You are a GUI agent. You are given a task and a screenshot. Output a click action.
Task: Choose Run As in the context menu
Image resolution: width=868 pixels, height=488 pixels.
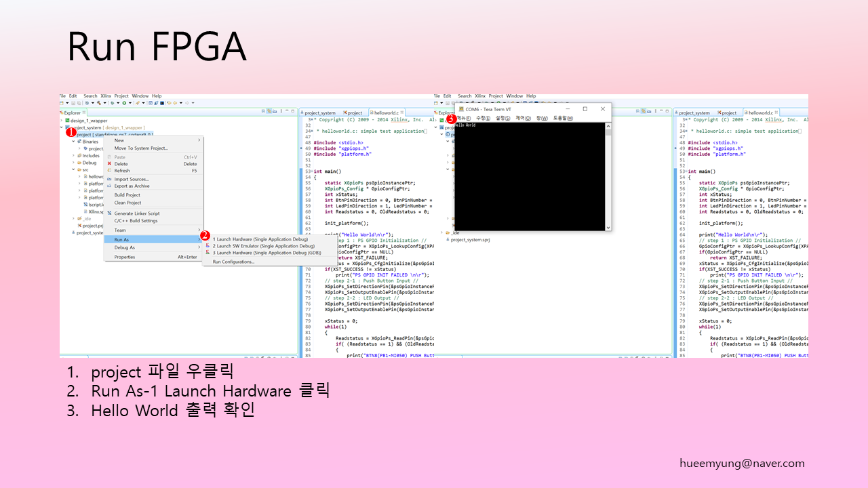153,239
